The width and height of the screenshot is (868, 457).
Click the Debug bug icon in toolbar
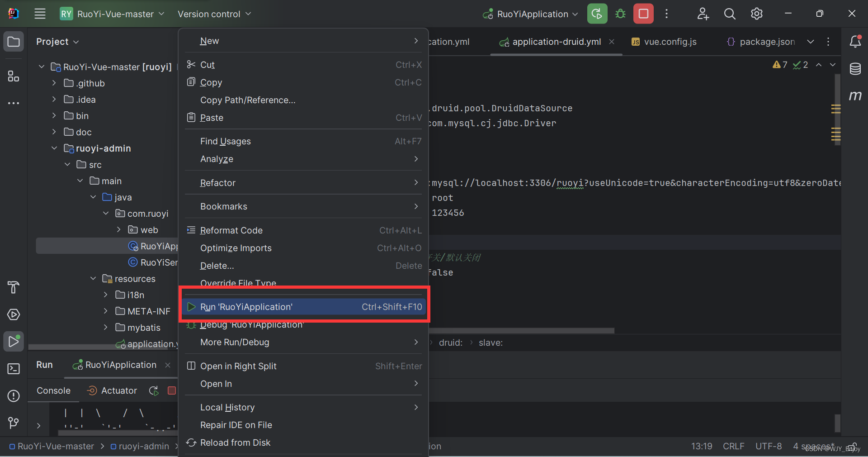coord(620,14)
